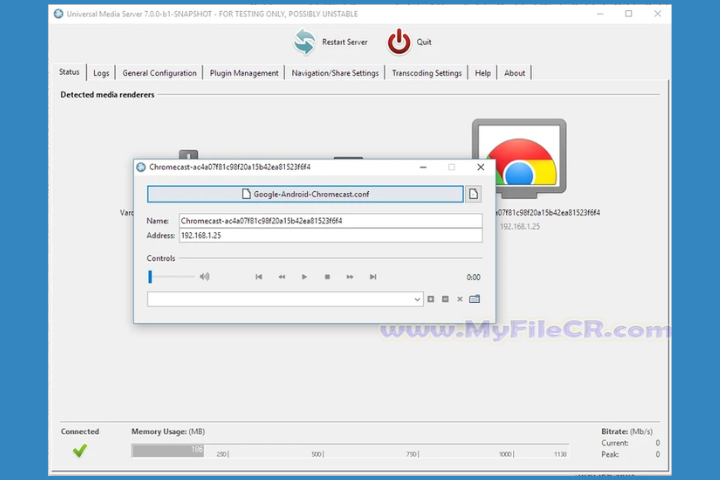Adjust the volume slider in Controls
Screen dimensions: 720x480
tap(171, 277)
